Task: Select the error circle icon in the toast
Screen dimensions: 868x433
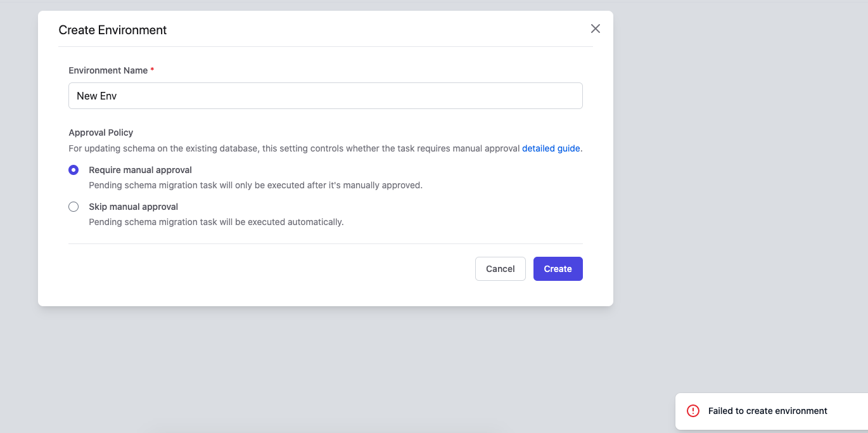Action: click(692, 411)
